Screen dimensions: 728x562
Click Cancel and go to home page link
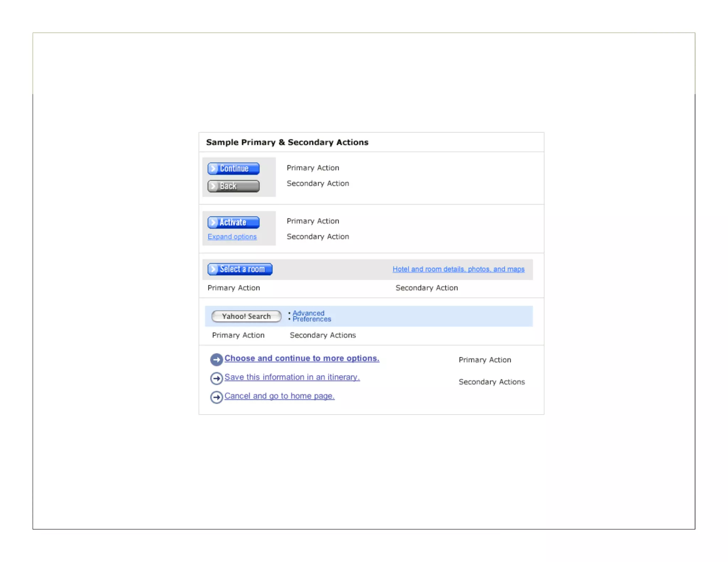279,396
